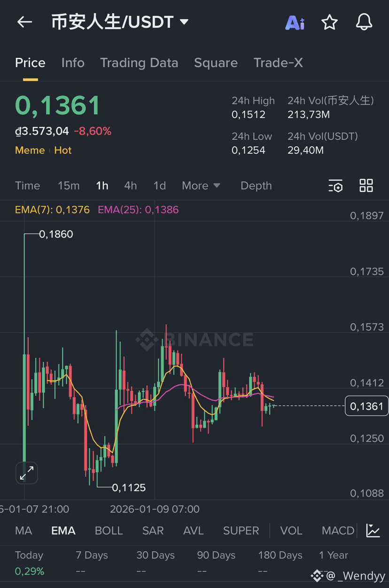Enable the VOL indicator
The image size is (389, 588).
click(x=291, y=531)
